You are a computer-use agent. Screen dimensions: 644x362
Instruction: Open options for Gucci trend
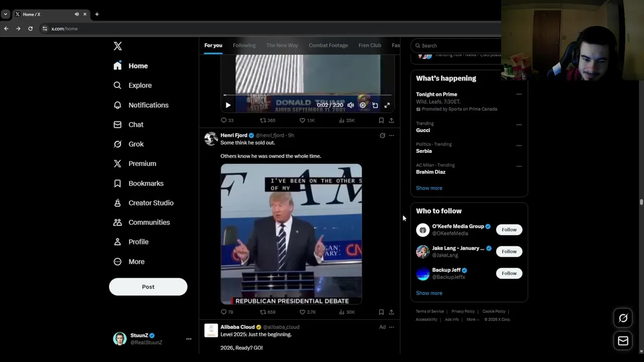click(519, 125)
